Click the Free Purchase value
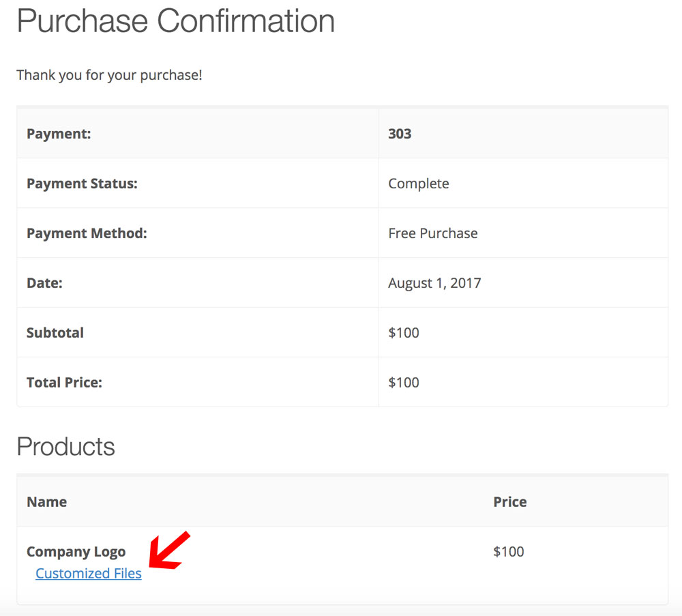The height and width of the screenshot is (616, 682). [433, 233]
